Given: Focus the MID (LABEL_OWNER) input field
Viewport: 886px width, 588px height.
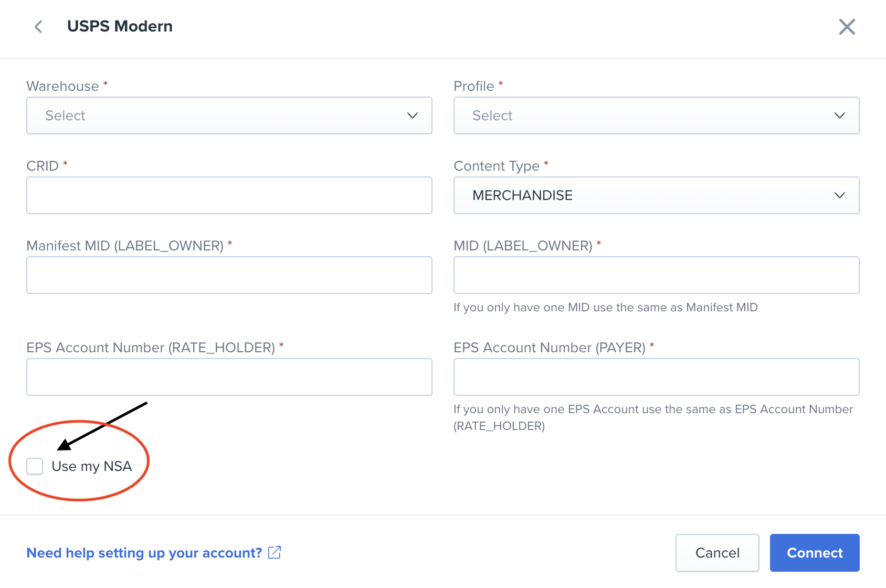Looking at the screenshot, I should [656, 275].
